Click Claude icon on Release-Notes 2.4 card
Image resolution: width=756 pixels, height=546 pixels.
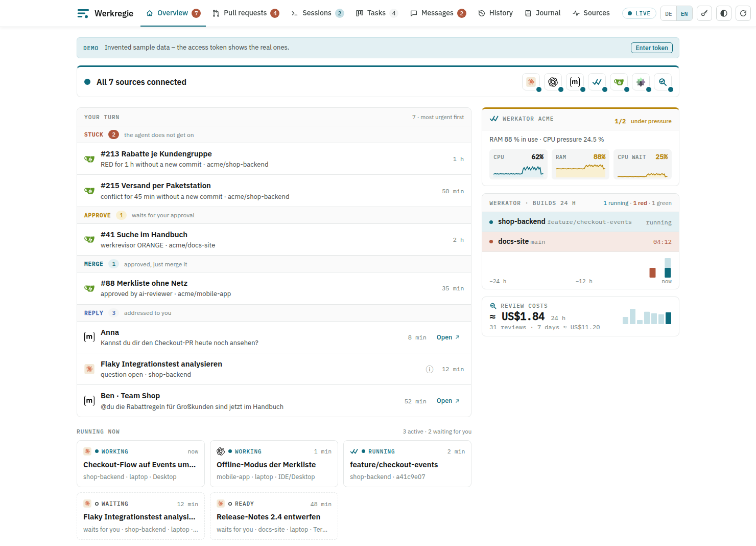coord(221,504)
